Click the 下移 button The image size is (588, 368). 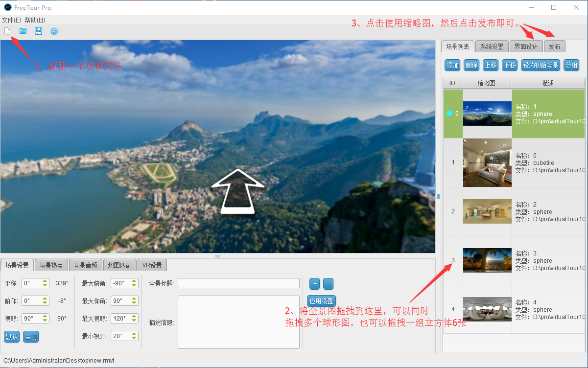pos(510,65)
